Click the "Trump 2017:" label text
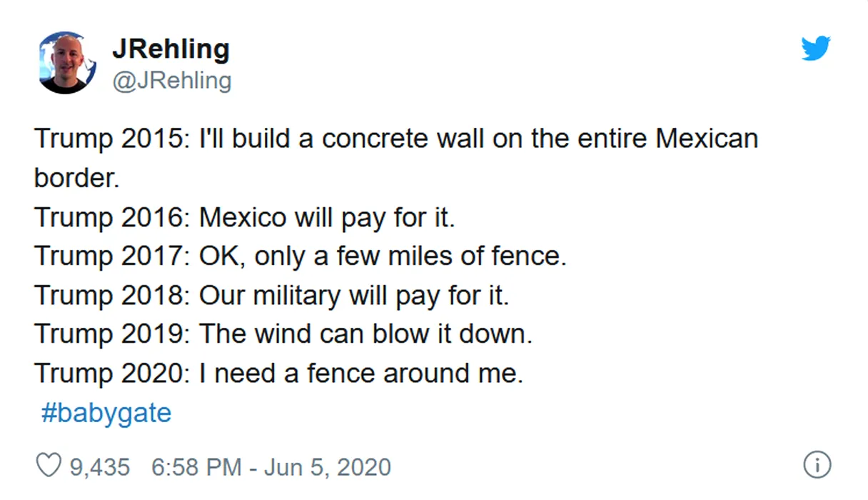868x500 pixels. (112, 256)
